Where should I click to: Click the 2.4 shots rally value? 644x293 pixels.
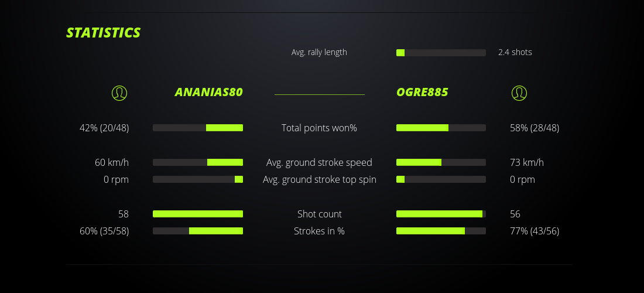pos(515,52)
